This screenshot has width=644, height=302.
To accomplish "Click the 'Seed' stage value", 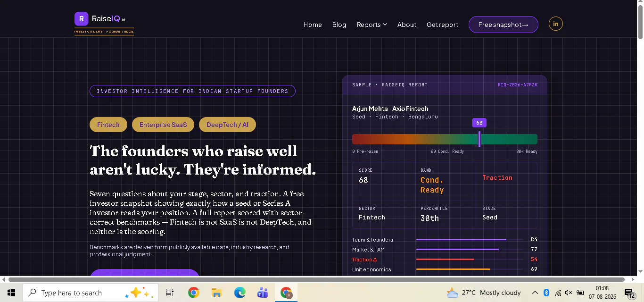I will pos(490,217).
